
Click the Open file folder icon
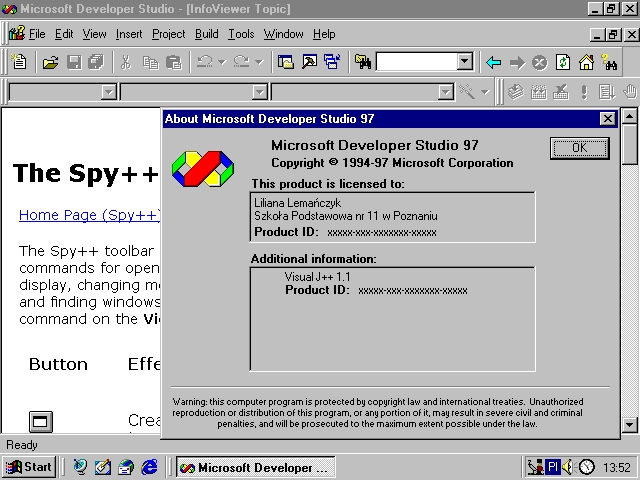coord(51,62)
